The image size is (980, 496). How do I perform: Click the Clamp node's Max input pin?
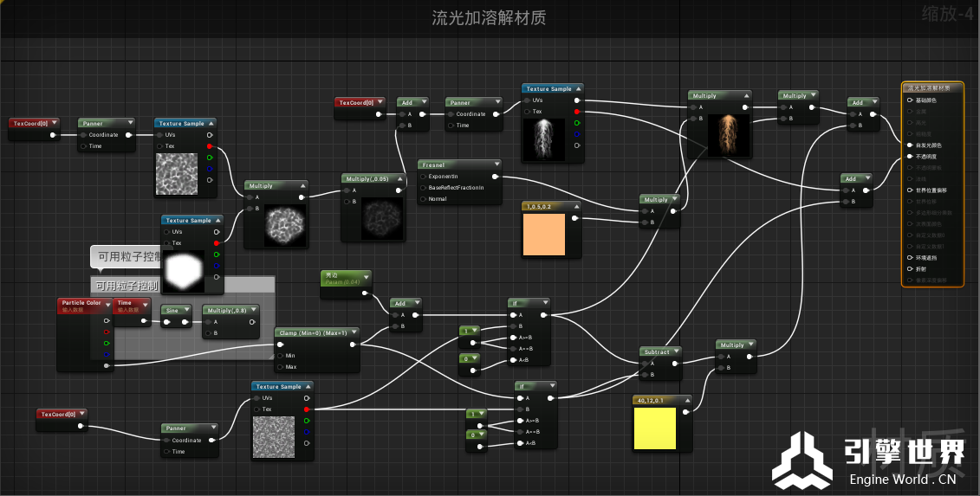(x=280, y=367)
